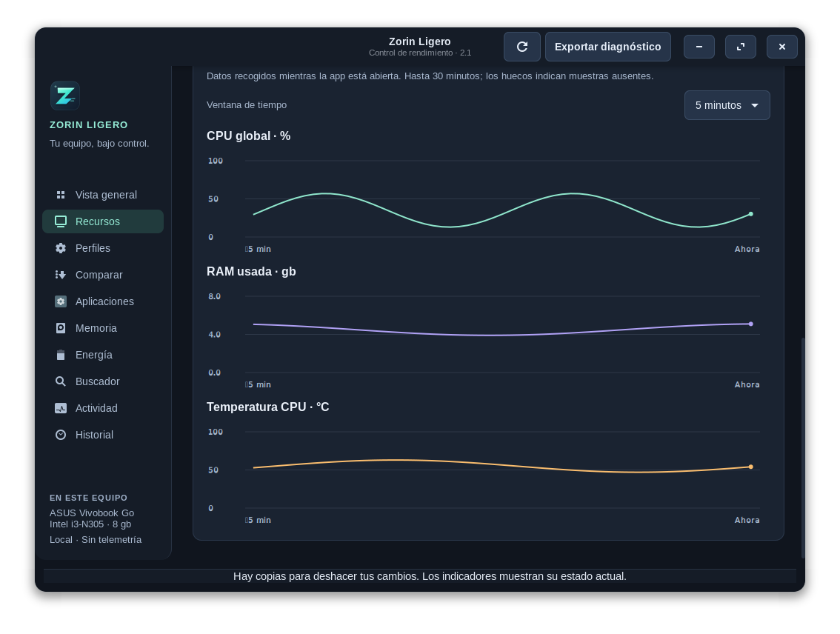Click the status message about copias para deshacer
Viewport: 840px width, 634px height.
[430, 576]
